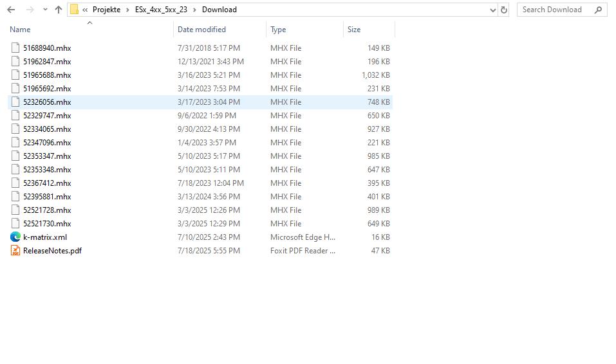Sort by Name column header
The width and height of the screenshot is (616, 364).
(x=20, y=30)
